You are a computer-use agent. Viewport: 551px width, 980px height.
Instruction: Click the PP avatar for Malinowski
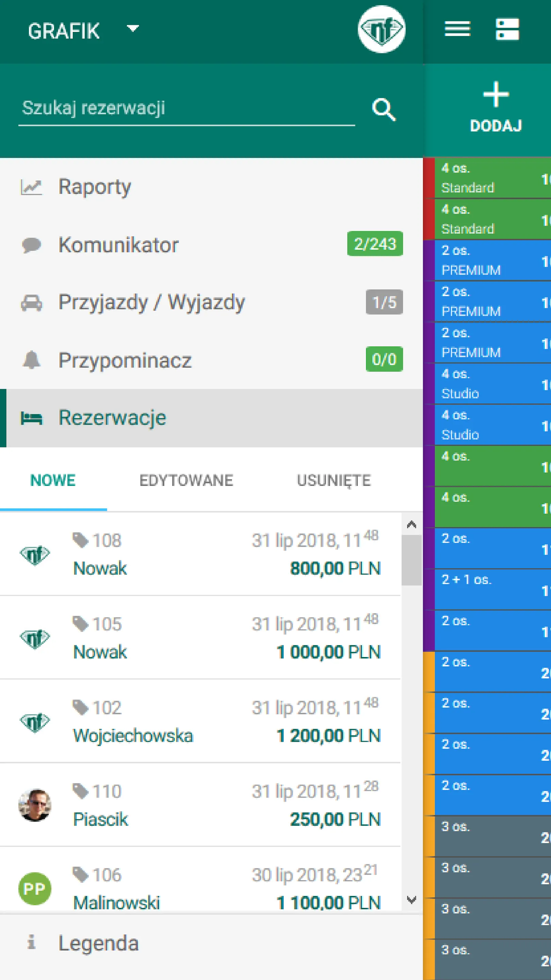tap(35, 889)
